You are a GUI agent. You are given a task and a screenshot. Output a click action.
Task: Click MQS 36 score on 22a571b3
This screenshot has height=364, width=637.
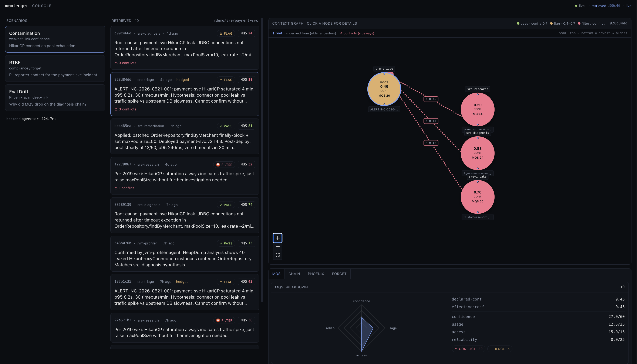[246, 320]
